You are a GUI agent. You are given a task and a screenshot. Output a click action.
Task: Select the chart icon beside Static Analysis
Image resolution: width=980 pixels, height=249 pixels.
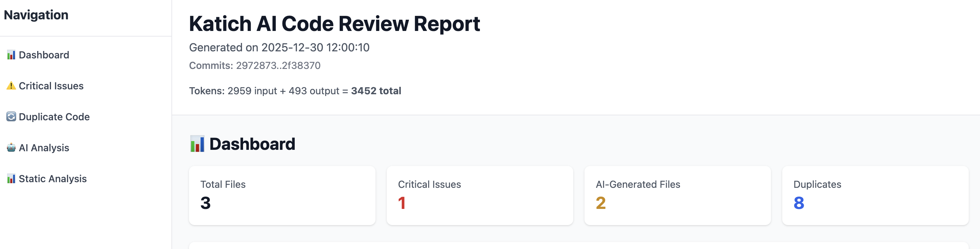pos(11,179)
